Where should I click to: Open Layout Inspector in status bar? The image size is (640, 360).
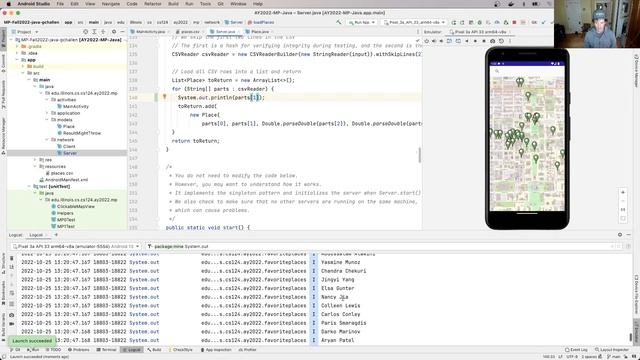coord(611,350)
